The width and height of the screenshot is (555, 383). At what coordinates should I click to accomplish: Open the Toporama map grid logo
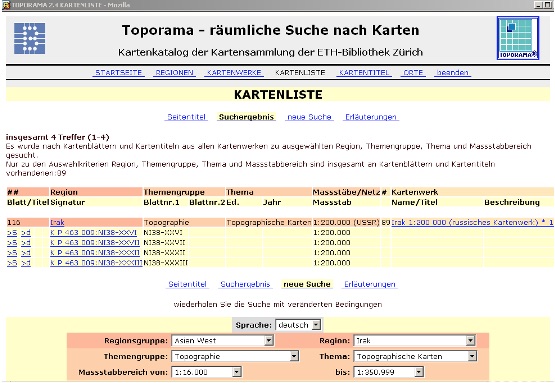click(518, 38)
